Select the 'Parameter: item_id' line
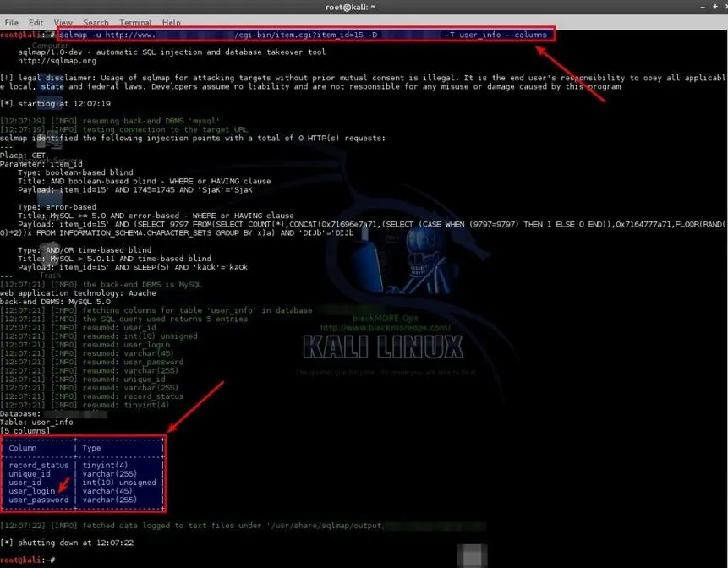Viewport: 728px width, 568px height. point(41,164)
